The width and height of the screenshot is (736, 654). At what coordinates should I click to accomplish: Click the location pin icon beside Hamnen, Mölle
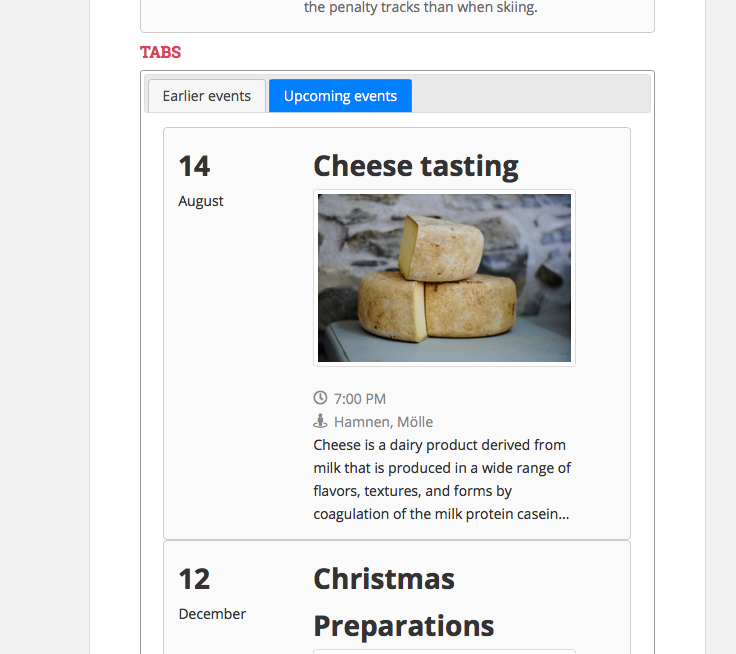(320, 421)
